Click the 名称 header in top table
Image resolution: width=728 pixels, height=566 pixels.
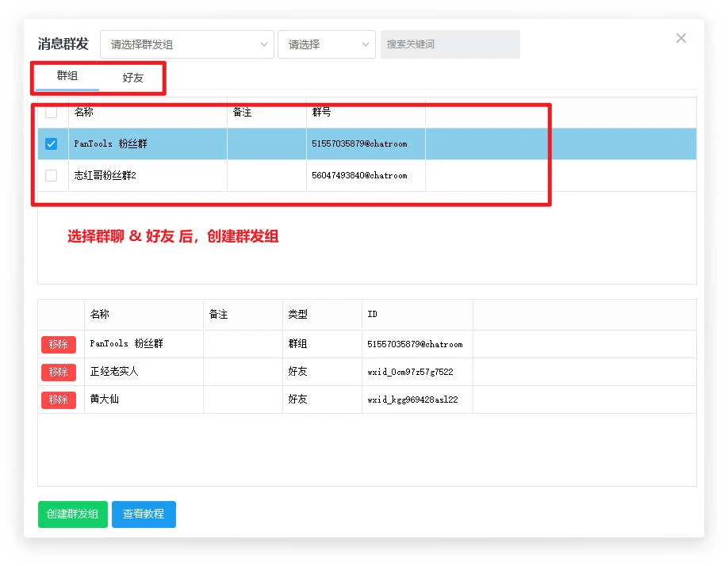coord(148,112)
